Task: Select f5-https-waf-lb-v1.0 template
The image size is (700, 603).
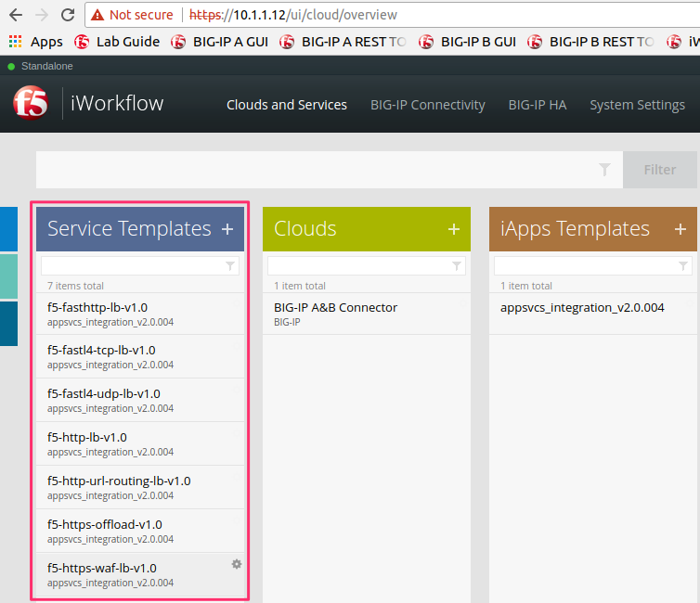Action: (x=140, y=575)
